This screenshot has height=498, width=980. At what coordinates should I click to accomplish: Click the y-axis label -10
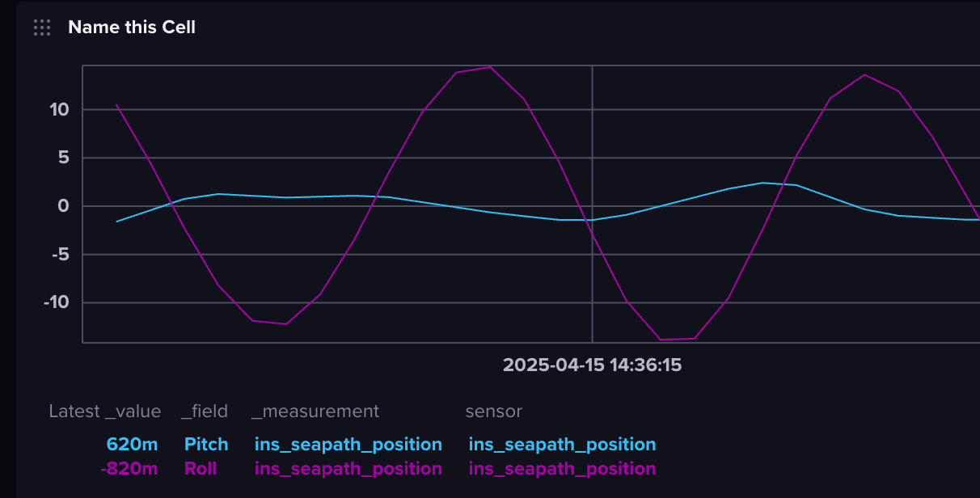55,302
